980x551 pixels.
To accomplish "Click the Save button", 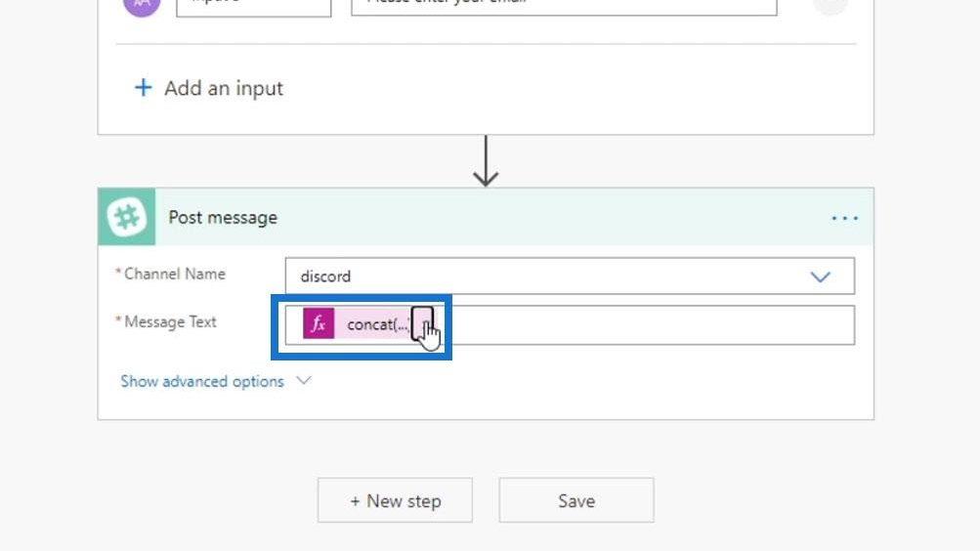I will pos(576,500).
